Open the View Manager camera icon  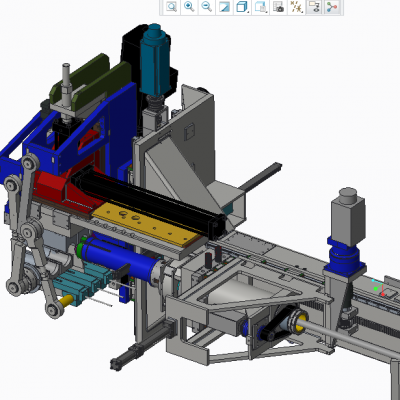click(x=278, y=7)
